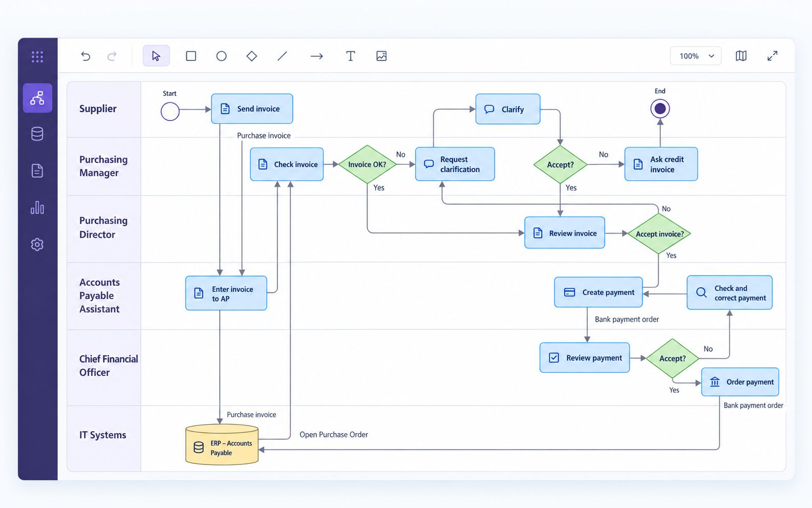Select the circle shape tool
812x508 pixels.
[x=221, y=56]
